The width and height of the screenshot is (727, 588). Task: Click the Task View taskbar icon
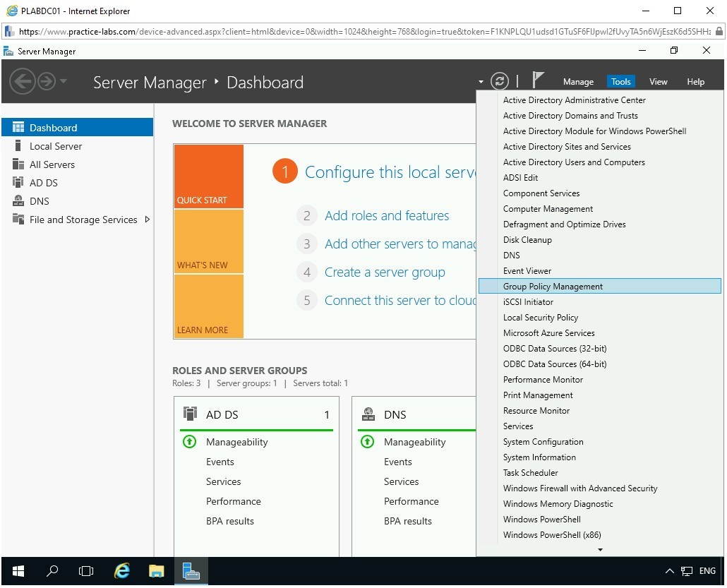86,571
